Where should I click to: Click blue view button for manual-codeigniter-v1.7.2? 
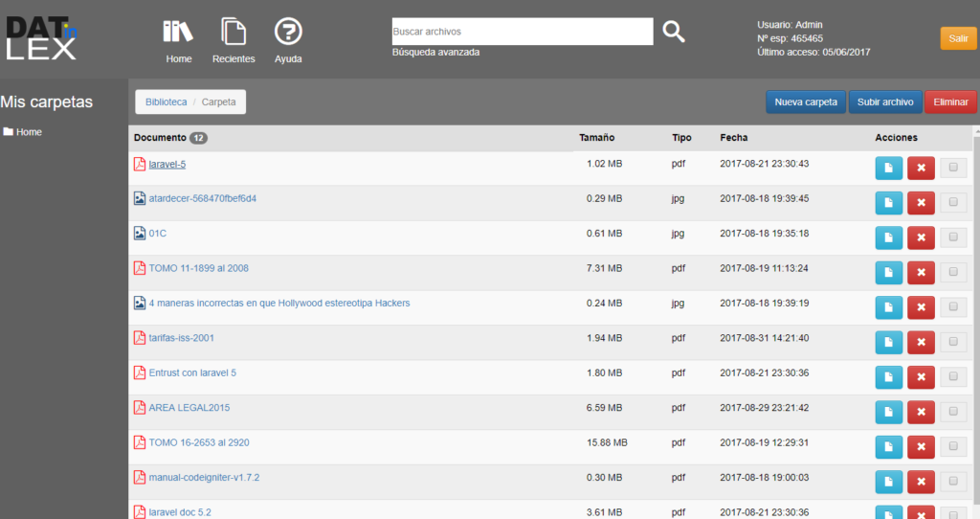click(x=889, y=482)
